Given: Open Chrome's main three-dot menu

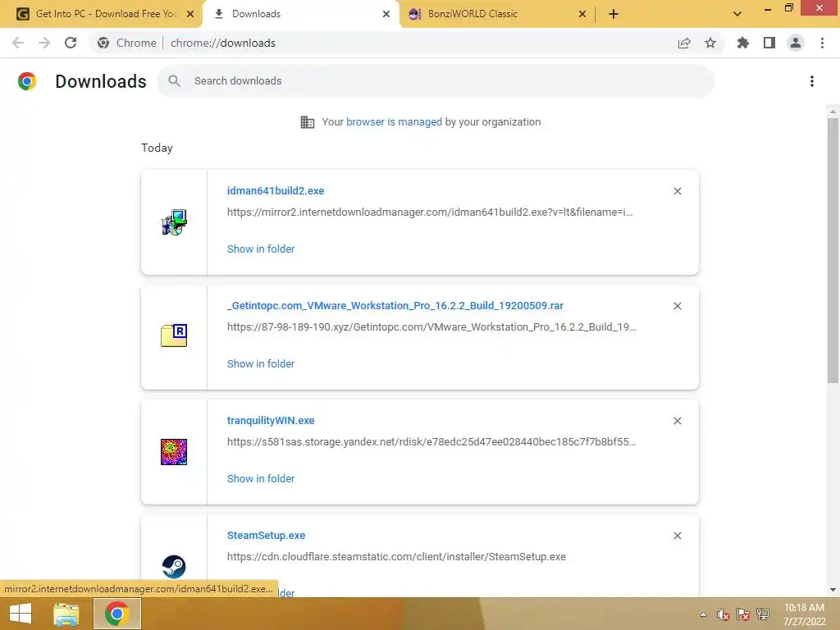Looking at the screenshot, I should pos(822,43).
